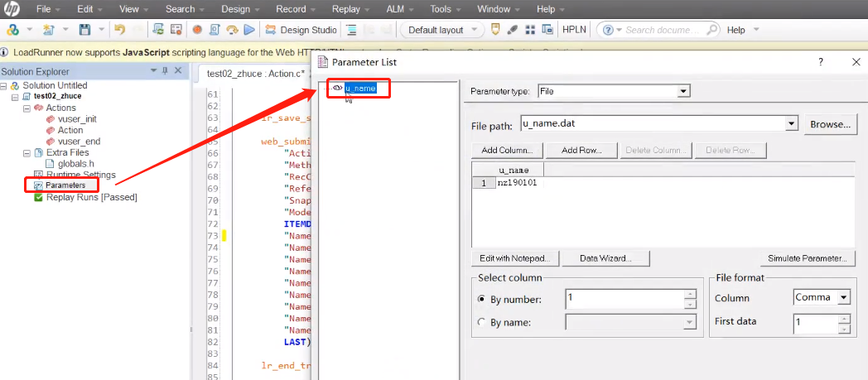Click the orange step-by-step replay arrow icon
868x380 pixels.
(x=233, y=30)
